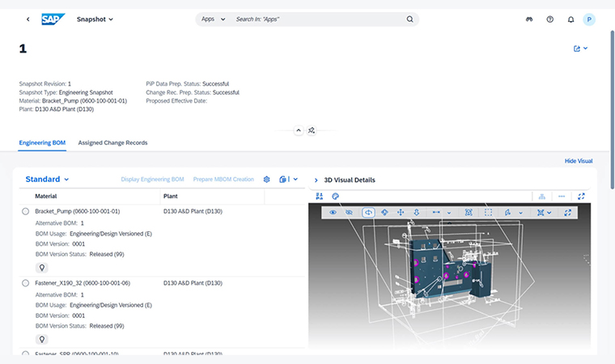
Task: Open the Engineering BOM tab
Action: coord(42,142)
